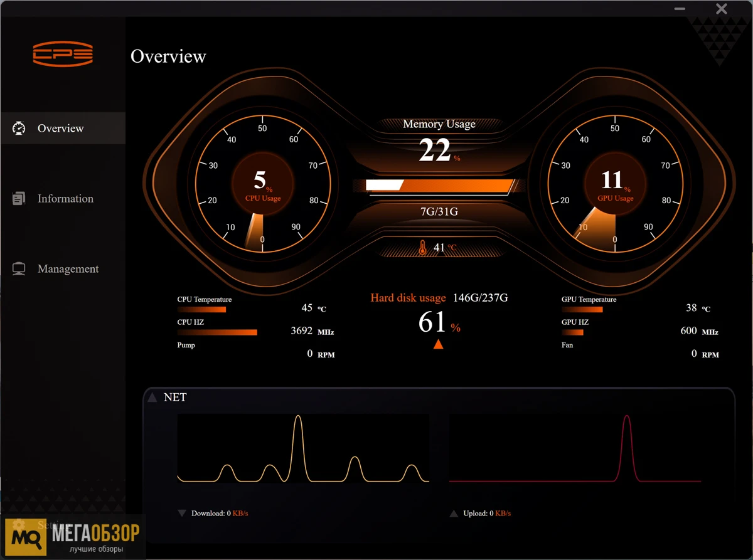Viewport: 753px width, 560px height.
Task: Click the CPU temperature value "45 °C"
Action: (x=314, y=308)
